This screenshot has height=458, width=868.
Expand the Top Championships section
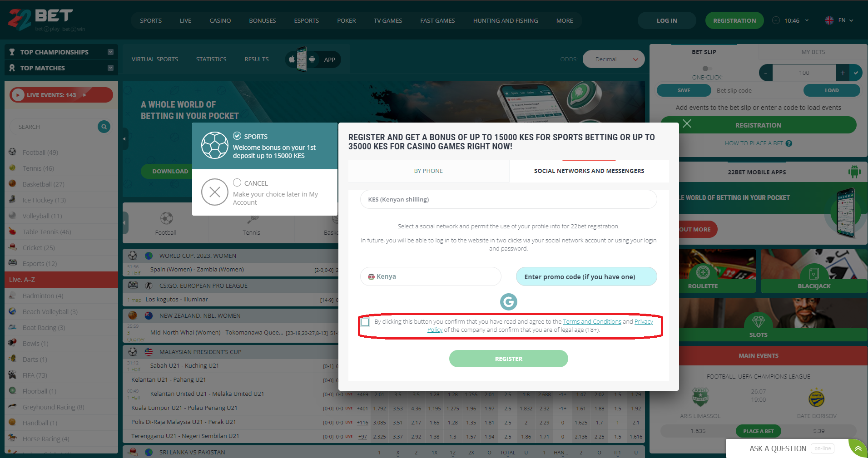[x=110, y=52]
